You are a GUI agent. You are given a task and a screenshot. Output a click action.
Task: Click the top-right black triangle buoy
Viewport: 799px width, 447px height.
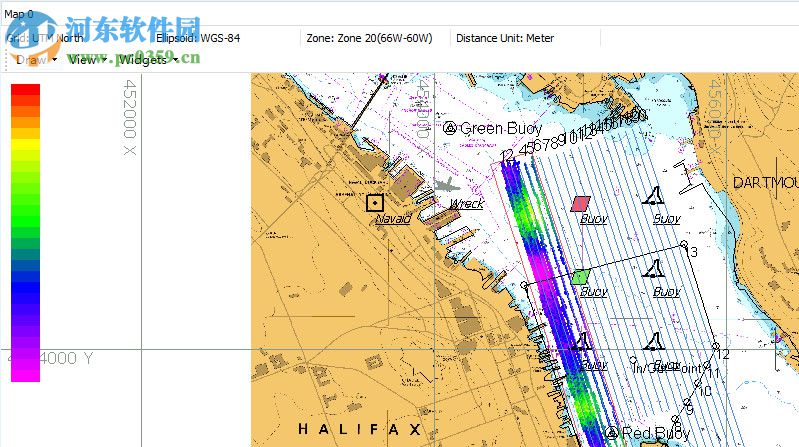click(x=653, y=196)
